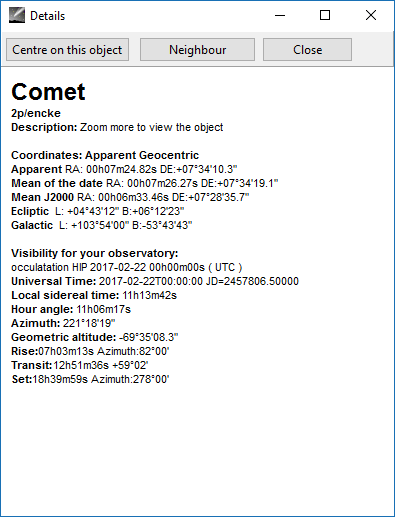Click the Azimuth value line
Screen dimensions: 395x517
coord(63,323)
